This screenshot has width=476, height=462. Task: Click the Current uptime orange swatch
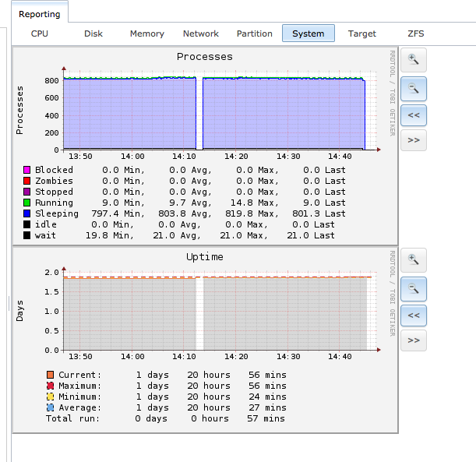click(50, 375)
